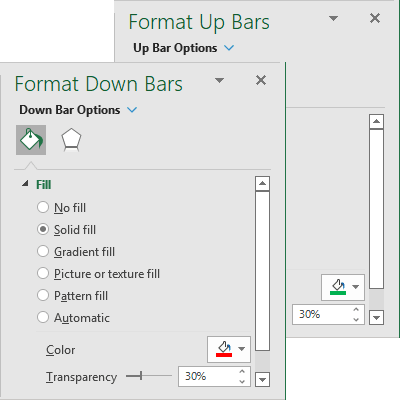This screenshot has height=400, width=400.
Task: Click scroll up arrow in Up Bars pane
Action: pyautogui.click(x=377, y=122)
